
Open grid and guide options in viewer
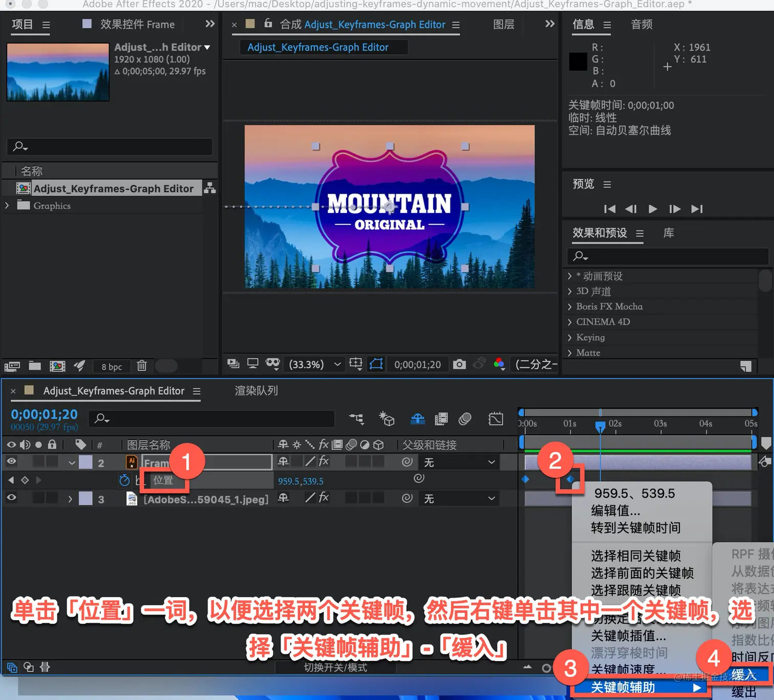[356, 364]
